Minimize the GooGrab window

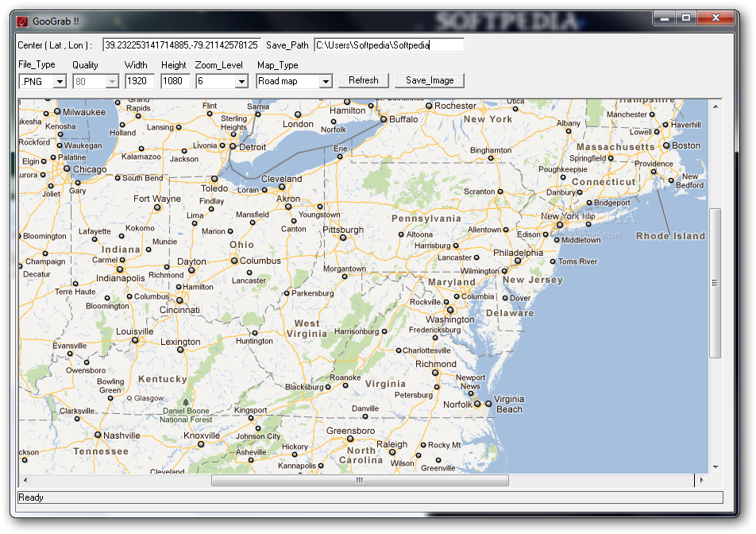665,18
